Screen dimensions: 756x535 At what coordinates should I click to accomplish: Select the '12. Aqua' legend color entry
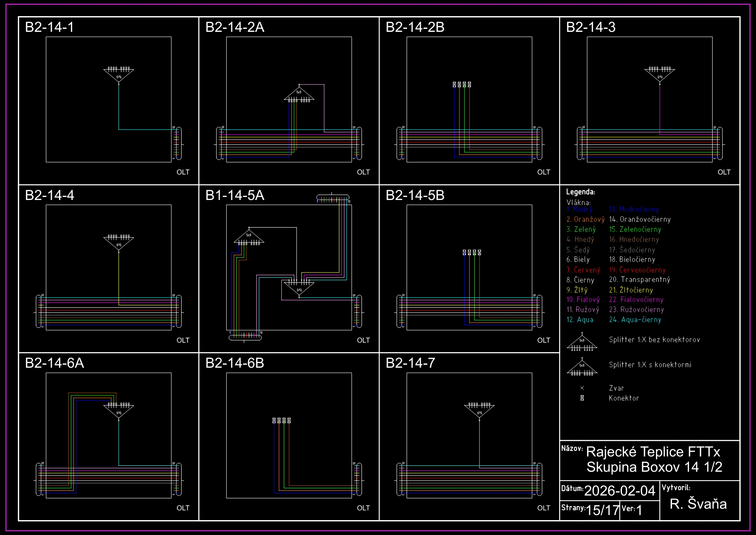[x=580, y=320]
